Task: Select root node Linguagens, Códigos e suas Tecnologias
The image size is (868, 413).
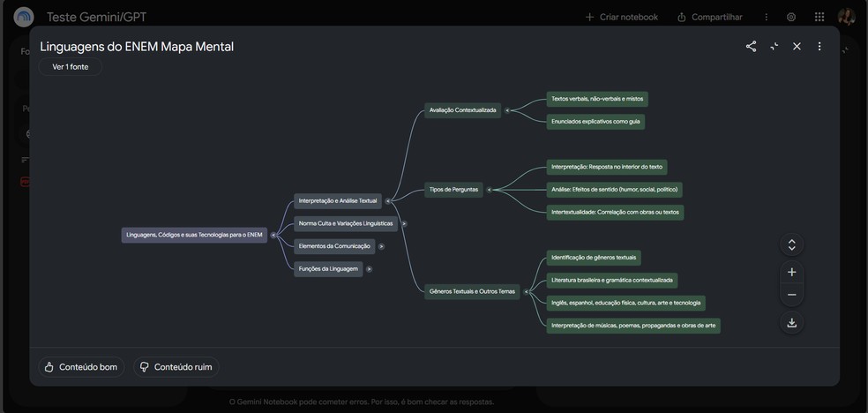Action: (x=194, y=235)
